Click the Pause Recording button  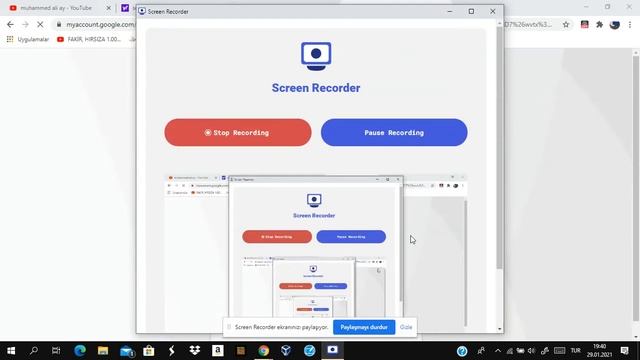pyautogui.click(x=394, y=132)
